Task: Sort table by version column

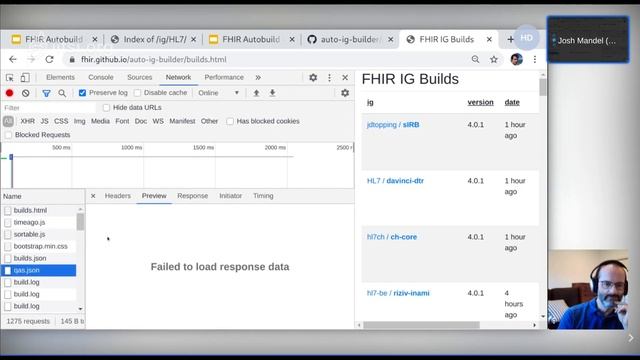Action: [480, 102]
